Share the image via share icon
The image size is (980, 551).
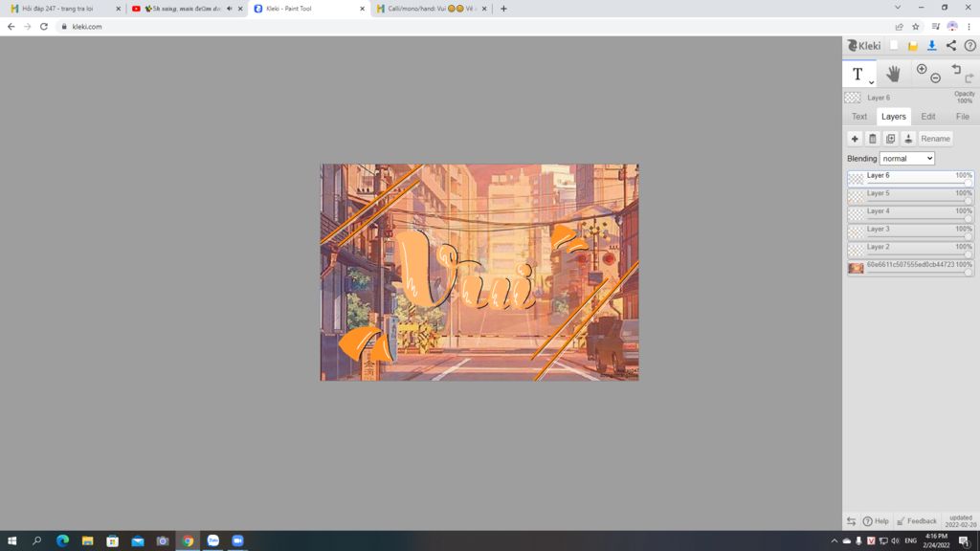pos(950,46)
